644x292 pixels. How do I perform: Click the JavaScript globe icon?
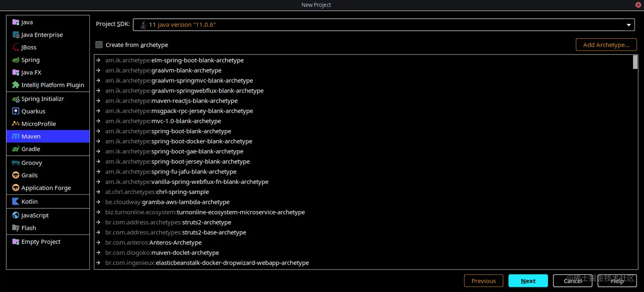[x=16, y=215]
